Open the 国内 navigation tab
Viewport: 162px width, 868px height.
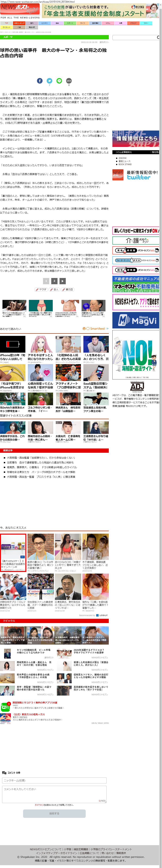click(32, 23)
